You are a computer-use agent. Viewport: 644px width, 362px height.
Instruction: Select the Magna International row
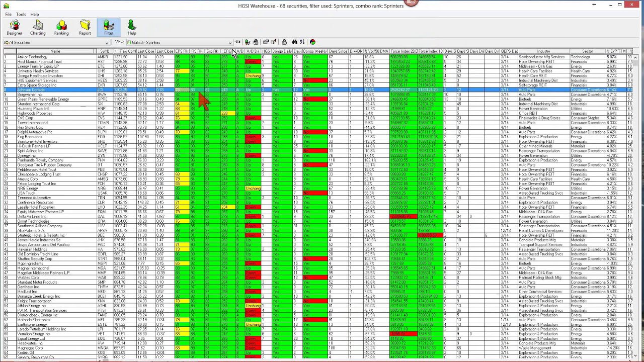tap(318, 268)
